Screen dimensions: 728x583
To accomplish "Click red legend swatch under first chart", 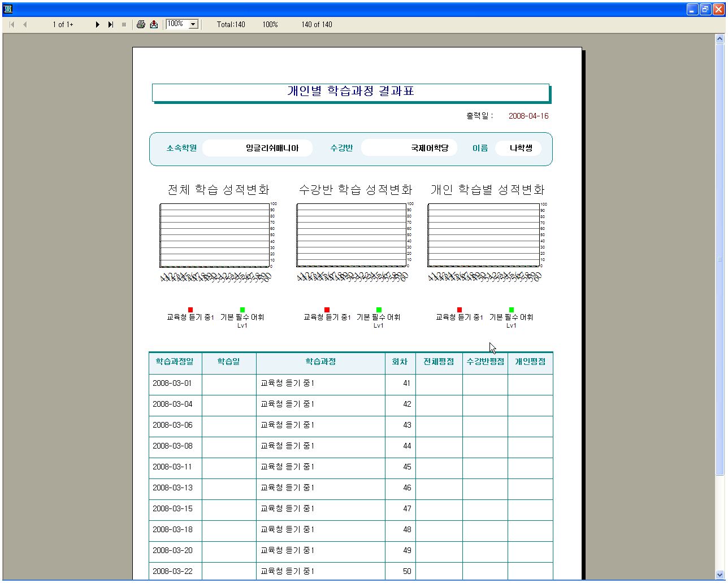I will (x=190, y=310).
